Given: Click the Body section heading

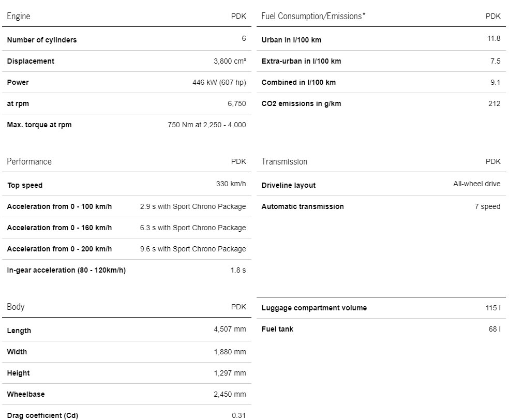Looking at the screenshot, I should (16, 307).
